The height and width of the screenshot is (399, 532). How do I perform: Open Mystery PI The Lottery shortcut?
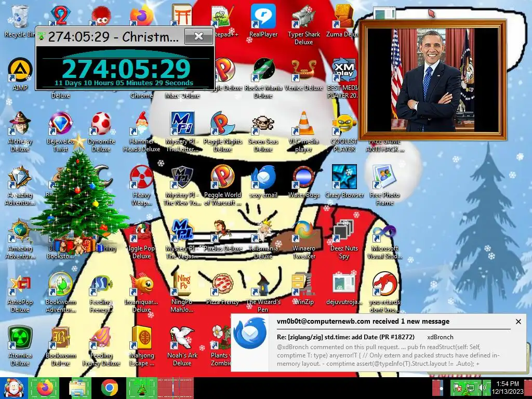182,131
